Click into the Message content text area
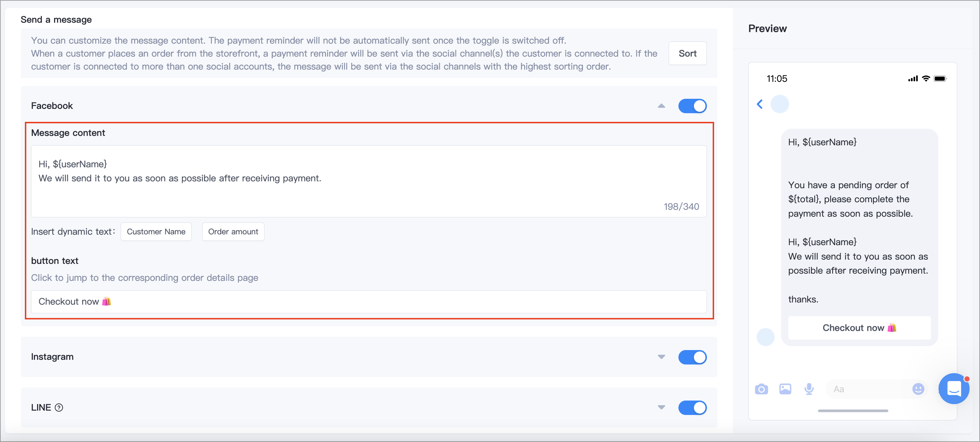Screen dimensions: 980x442 pos(369,182)
